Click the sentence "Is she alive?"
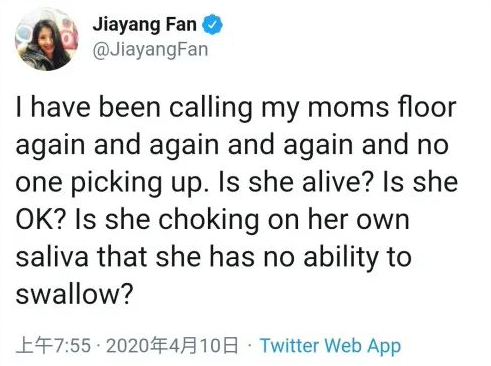Screen dimensions: 491x366 click(x=295, y=182)
